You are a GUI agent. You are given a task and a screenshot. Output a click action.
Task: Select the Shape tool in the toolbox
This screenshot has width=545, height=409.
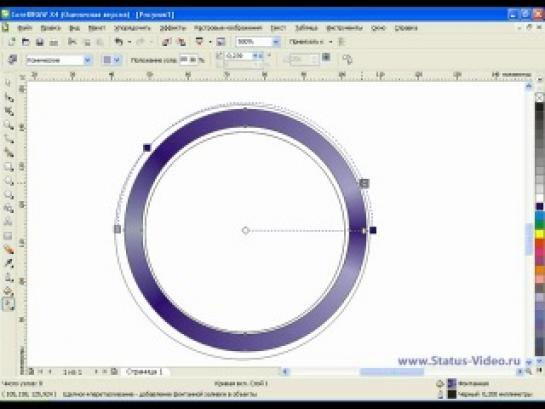(9, 98)
